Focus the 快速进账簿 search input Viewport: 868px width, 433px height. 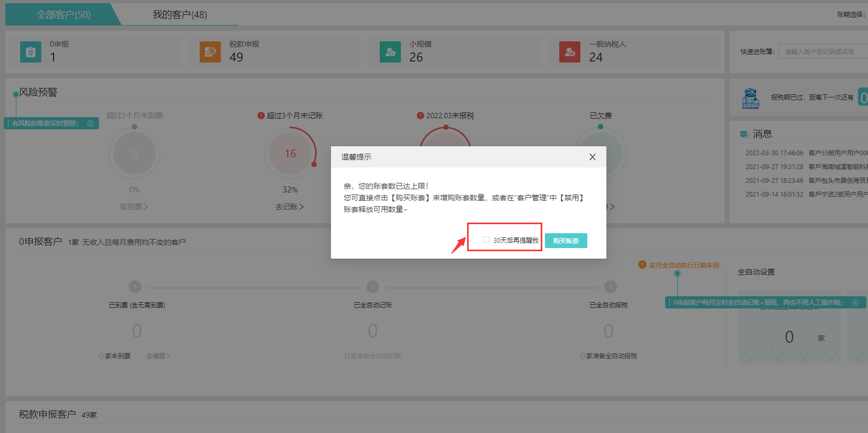[823, 51]
